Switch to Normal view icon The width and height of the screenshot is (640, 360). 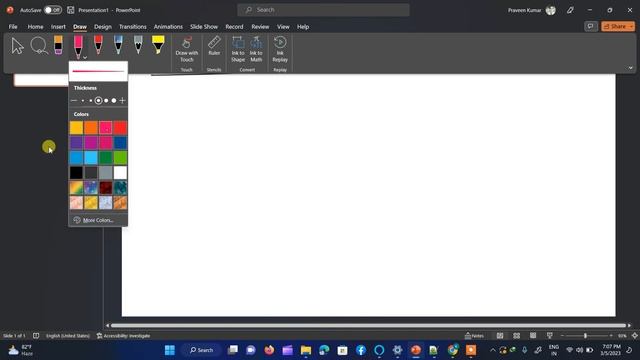coord(500,336)
